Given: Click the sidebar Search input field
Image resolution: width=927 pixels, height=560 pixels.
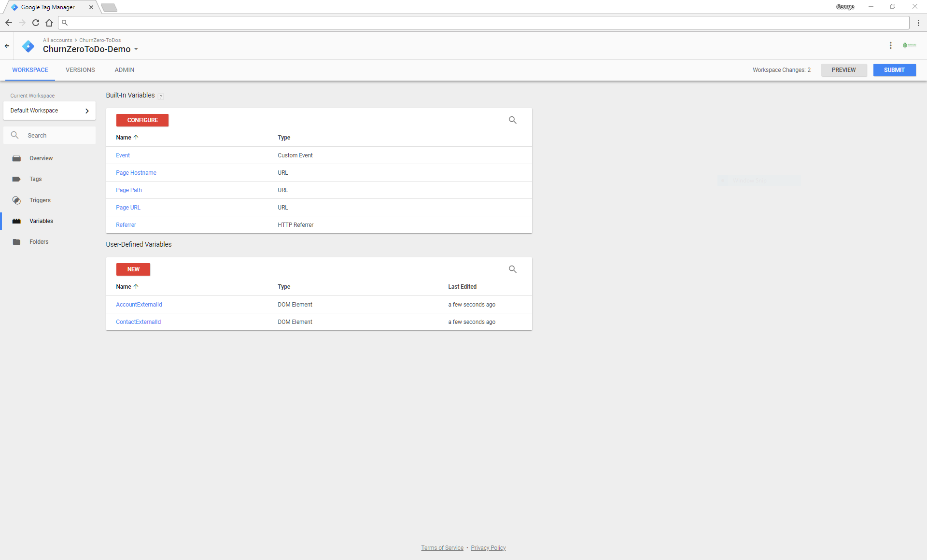Looking at the screenshot, I should click(x=49, y=136).
